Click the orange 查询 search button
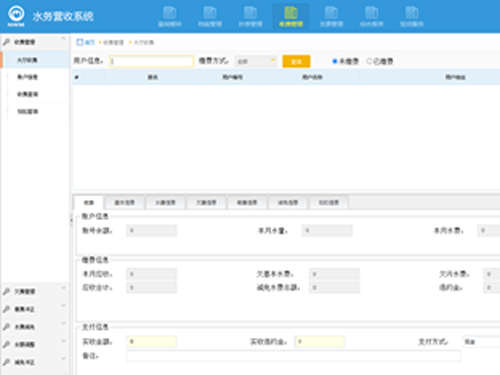Viewport: 500px width, 375px height. click(296, 61)
